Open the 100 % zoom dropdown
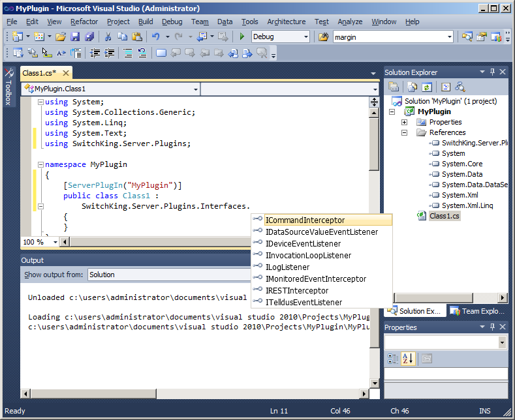Screen dimensions: 515x420 pyautogui.click(x=55, y=242)
